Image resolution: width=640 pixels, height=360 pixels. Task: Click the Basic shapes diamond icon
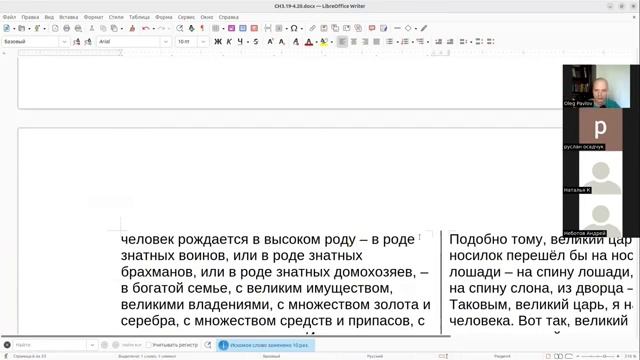(x=408, y=28)
